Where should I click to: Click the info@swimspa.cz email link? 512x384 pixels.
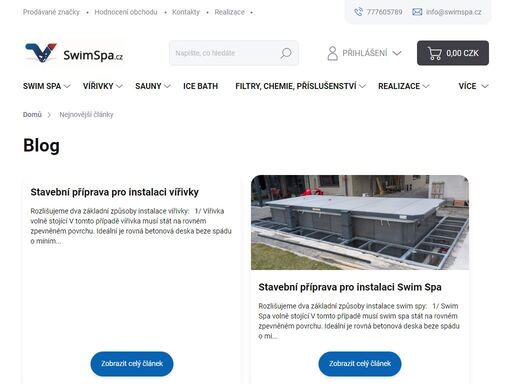click(x=453, y=12)
